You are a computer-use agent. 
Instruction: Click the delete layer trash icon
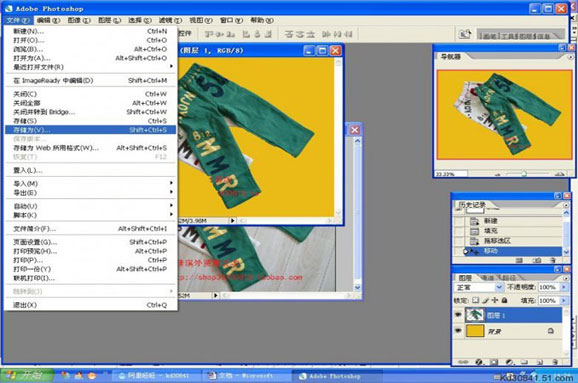click(x=555, y=362)
